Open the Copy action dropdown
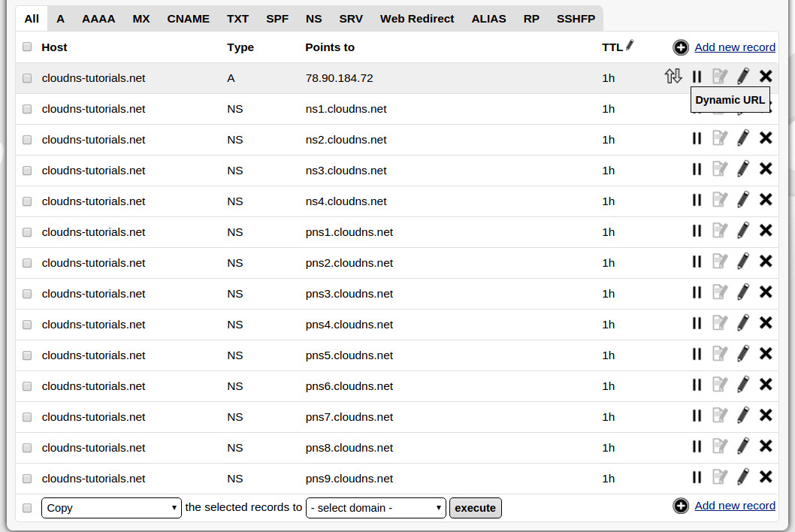 (111, 508)
